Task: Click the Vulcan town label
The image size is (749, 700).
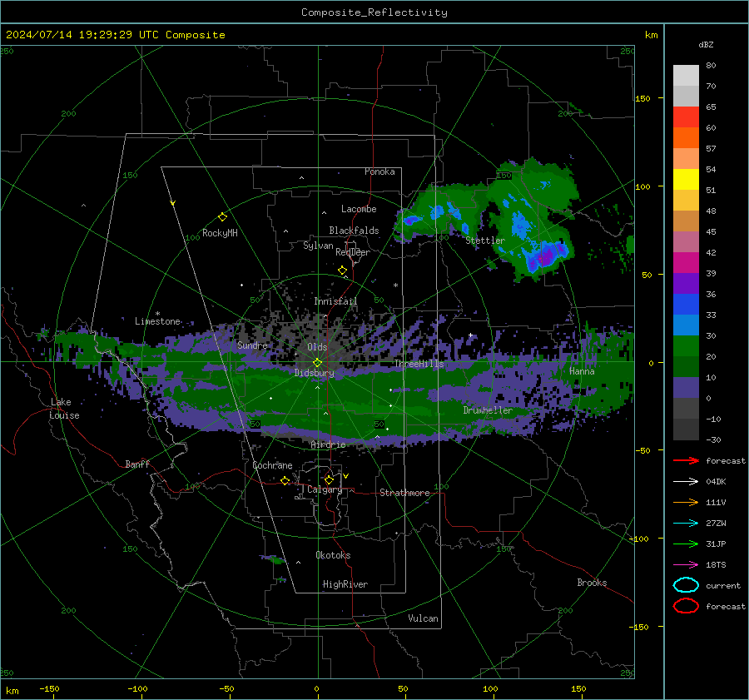Action: (x=424, y=618)
